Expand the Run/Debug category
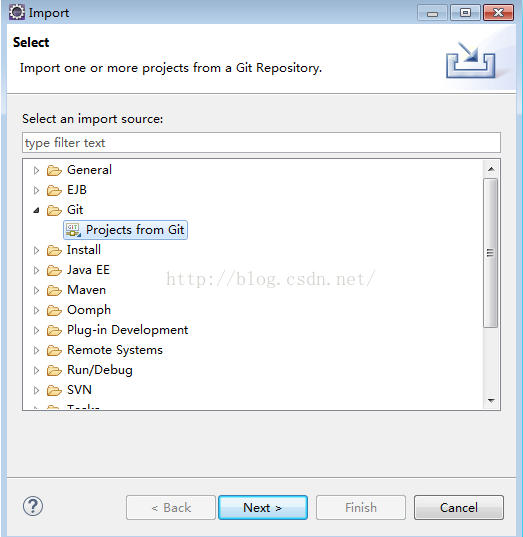Image resolution: width=523 pixels, height=537 pixels. [36, 371]
